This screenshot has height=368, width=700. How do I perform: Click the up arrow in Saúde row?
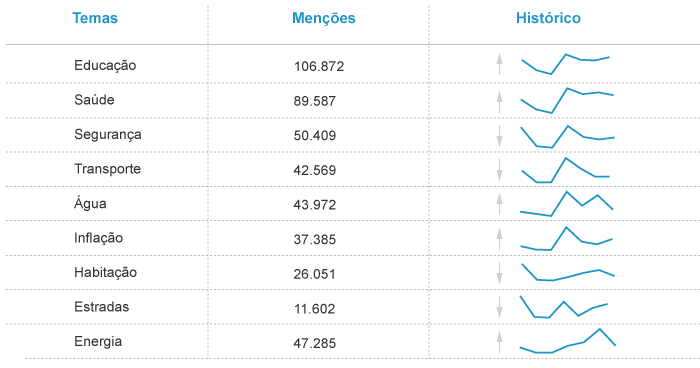[500, 102]
